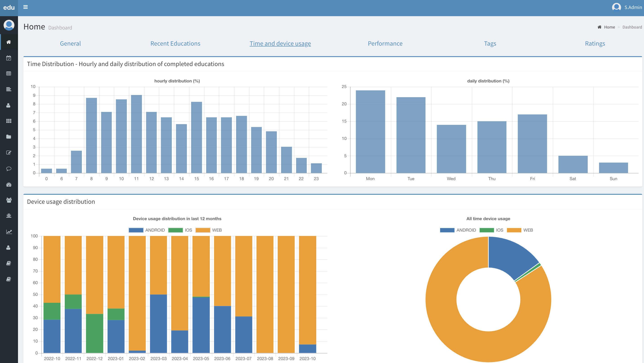This screenshot has height=363, width=644.
Task: Click the orange WEB swatch of the all time legend
Action: pos(514,230)
